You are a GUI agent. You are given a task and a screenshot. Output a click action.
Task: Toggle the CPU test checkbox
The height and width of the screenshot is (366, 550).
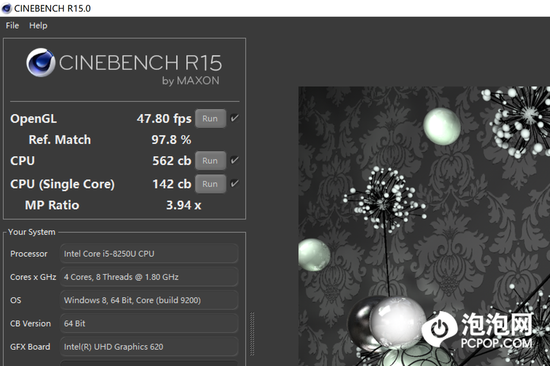point(234,160)
